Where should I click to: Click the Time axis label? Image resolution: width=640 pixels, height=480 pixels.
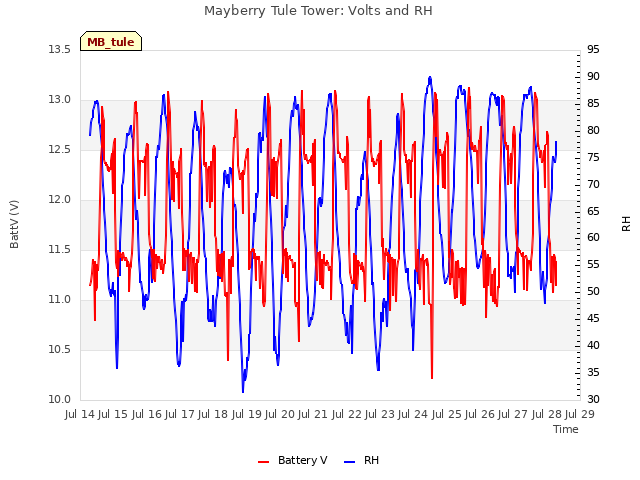point(566,429)
